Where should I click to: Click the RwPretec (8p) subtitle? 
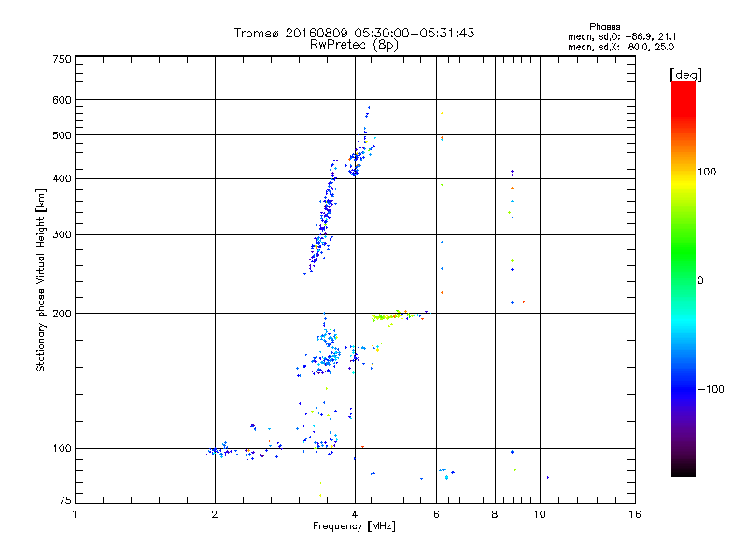tap(354, 45)
